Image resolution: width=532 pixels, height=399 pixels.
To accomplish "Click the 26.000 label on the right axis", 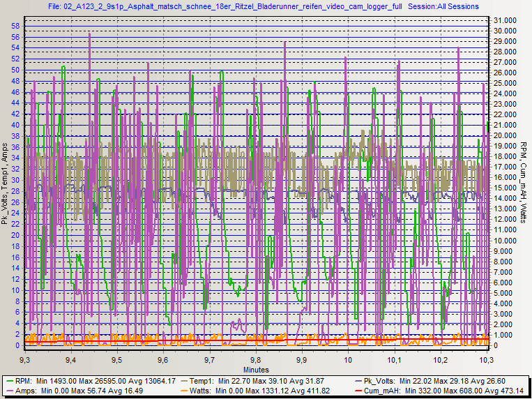I will (506, 73).
